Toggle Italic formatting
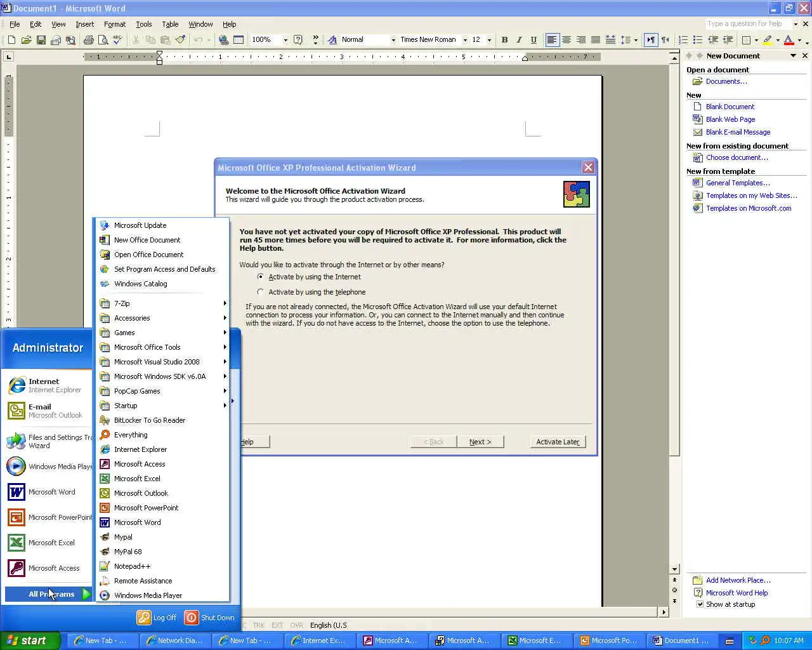The image size is (812, 650). pos(519,40)
